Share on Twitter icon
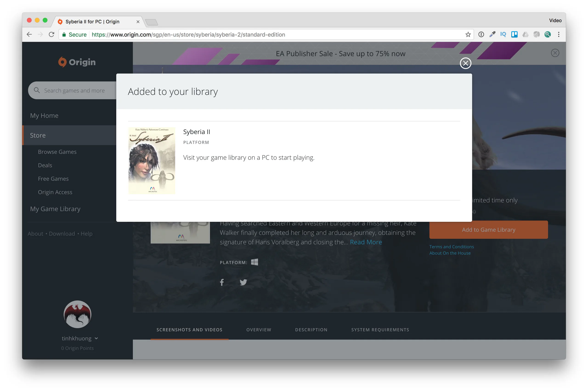 pyautogui.click(x=243, y=282)
